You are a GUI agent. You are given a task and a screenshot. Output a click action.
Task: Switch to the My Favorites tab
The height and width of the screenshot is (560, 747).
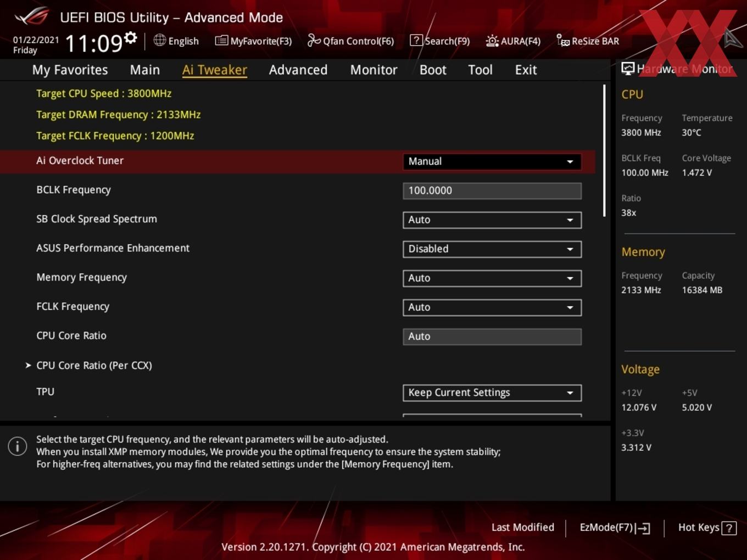click(x=70, y=70)
